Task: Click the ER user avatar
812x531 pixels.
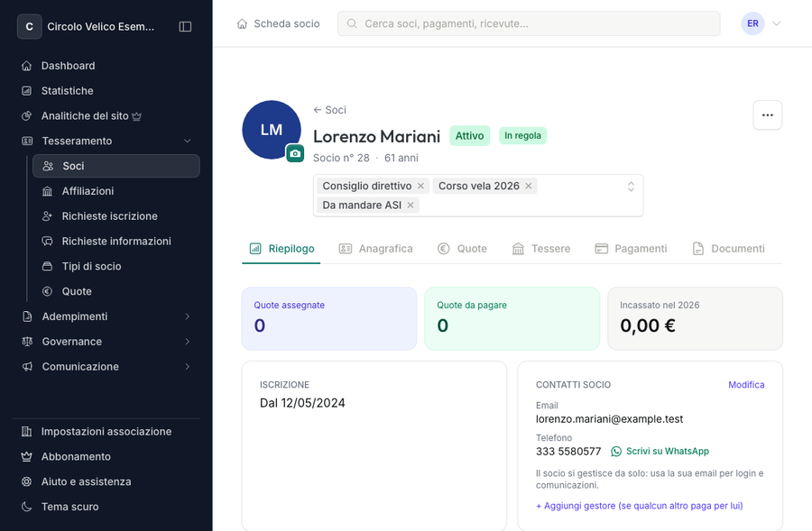Action: click(x=753, y=23)
